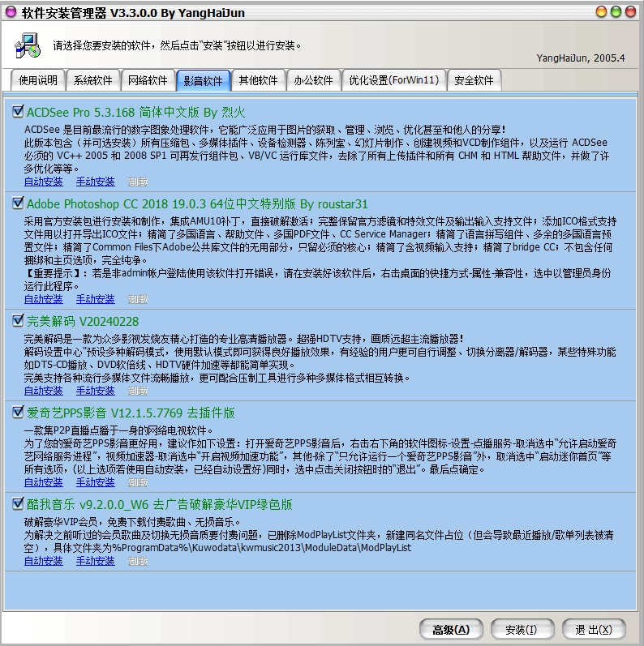Click the installer computer icon in header
The image size is (644, 646).
point(28,45)
